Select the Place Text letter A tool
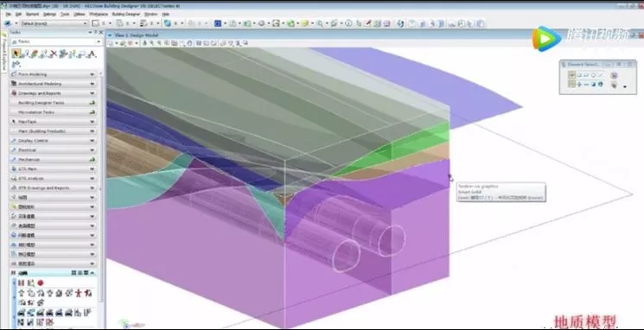The height and width of the screenshot is (330, 644). (x=92, y=54)
